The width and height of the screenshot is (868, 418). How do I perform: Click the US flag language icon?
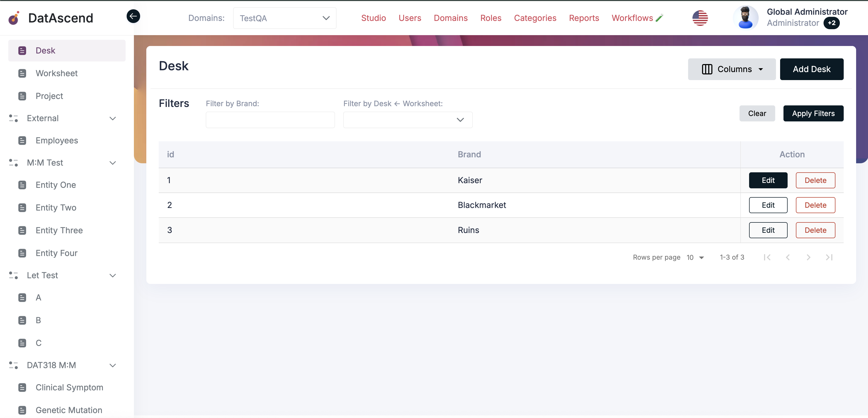click(x=700, y=18)
